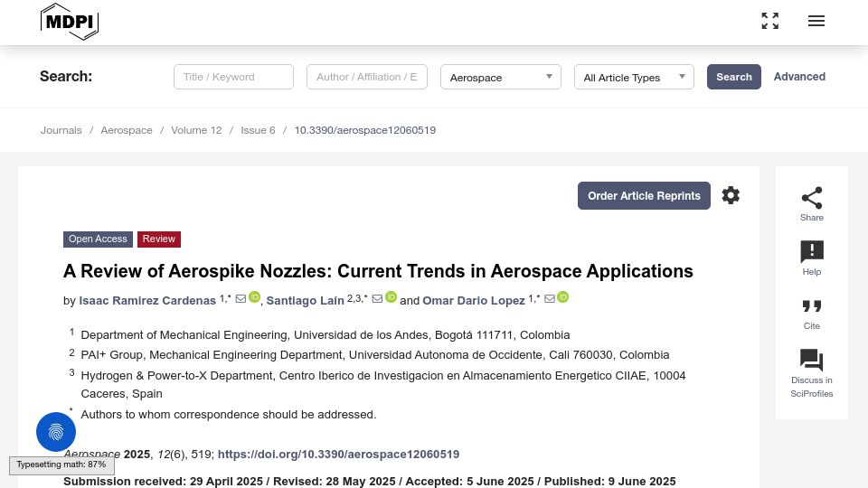Open author Isaac Ramirez Cardenas profile

(147, 300)
